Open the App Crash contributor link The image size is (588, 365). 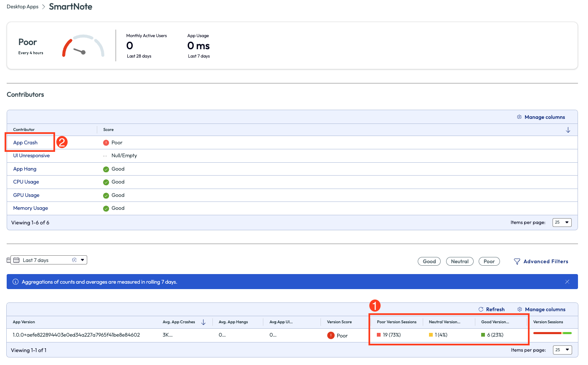point(25,142)
